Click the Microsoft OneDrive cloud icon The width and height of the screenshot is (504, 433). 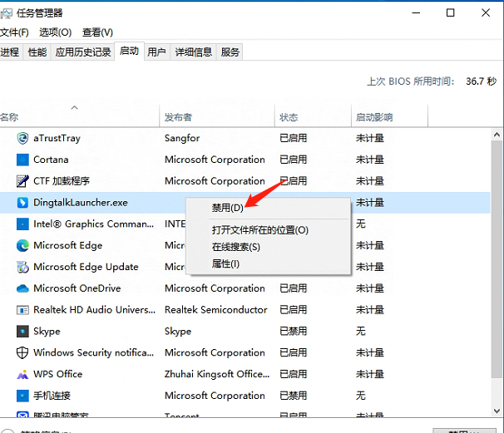(x=22, y=288)
